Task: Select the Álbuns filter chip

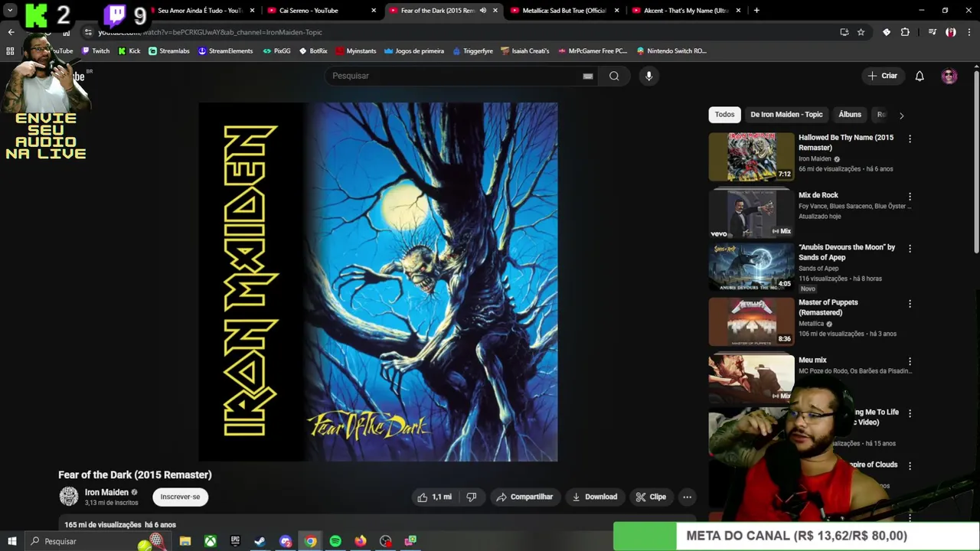Action: pos(850,115)
